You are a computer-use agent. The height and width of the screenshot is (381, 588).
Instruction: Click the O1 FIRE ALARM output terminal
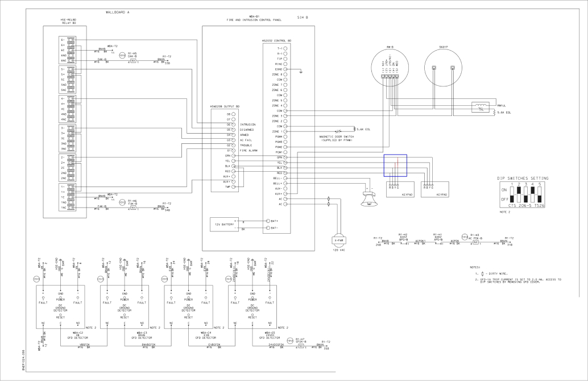234,150
